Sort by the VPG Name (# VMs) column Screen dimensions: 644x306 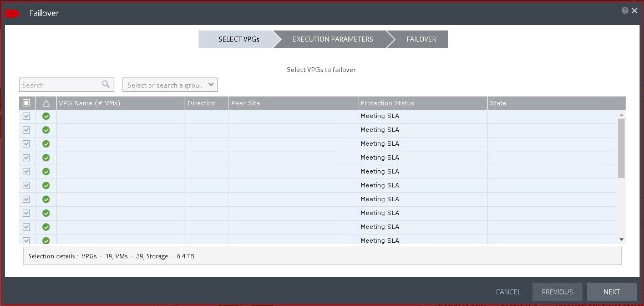pos(121,103)
